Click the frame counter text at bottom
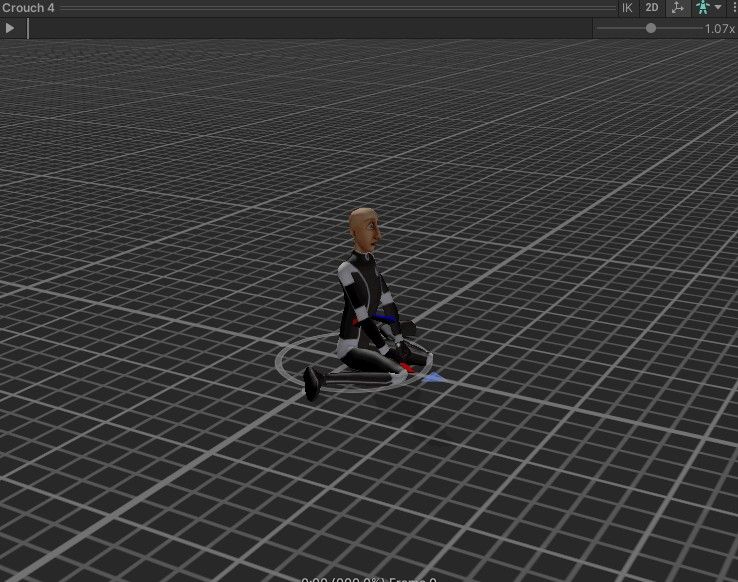The height and width of the screenshot is (582, 738). point(369,579)
